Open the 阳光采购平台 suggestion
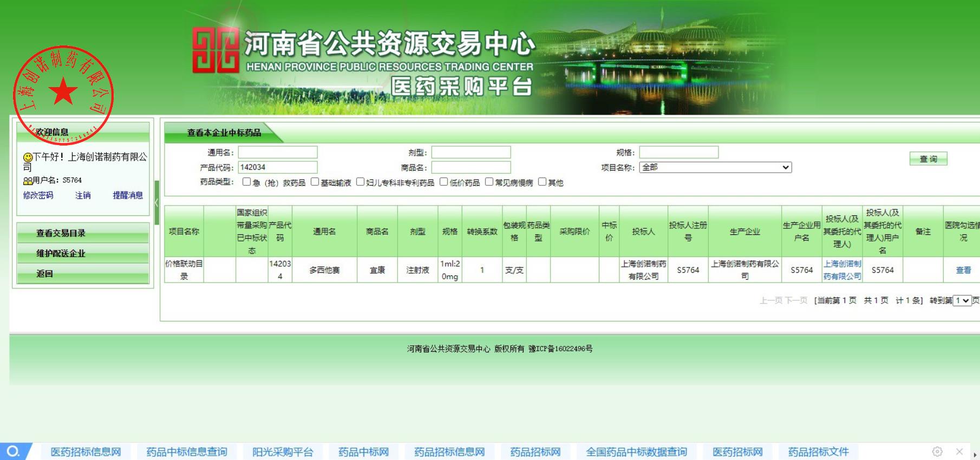 tap(283, 452)
